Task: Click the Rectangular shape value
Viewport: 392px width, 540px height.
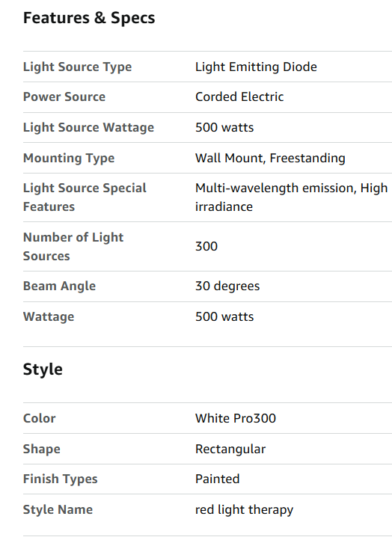Action: coord(230,449)
